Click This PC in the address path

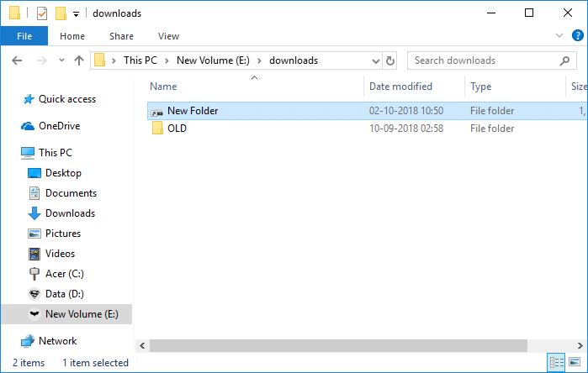click(x=140, y=60)
